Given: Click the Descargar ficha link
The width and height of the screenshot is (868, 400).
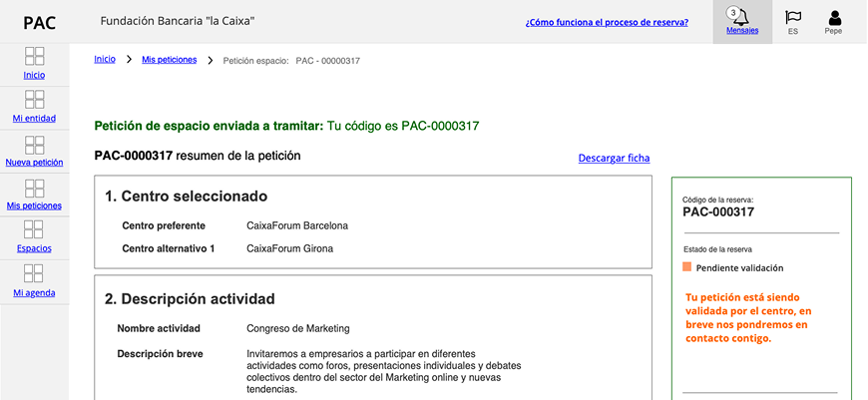Looking at the screenshot, I should tap(614, 158).
